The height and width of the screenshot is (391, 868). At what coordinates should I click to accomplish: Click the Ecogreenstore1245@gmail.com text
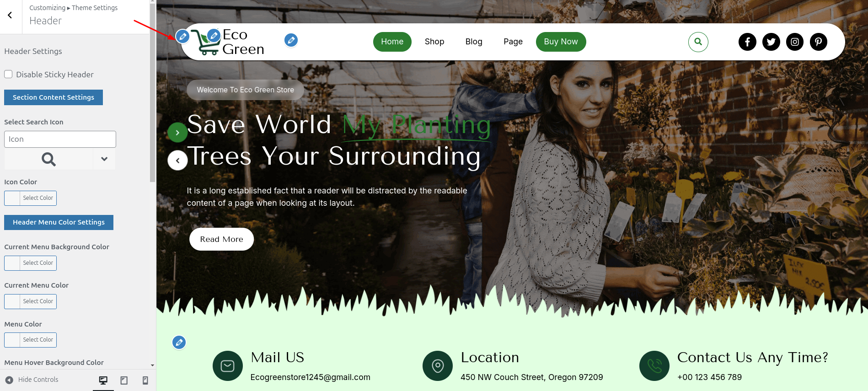[x=311, y=377]
